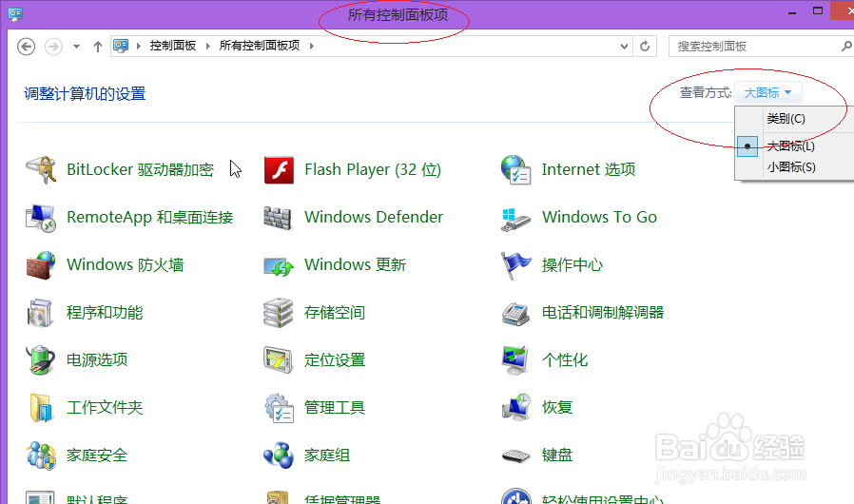Click the back navigation arrow
The height and width of the screenshot is (504, 854).
pyautogui.click(x=26, y=47)
